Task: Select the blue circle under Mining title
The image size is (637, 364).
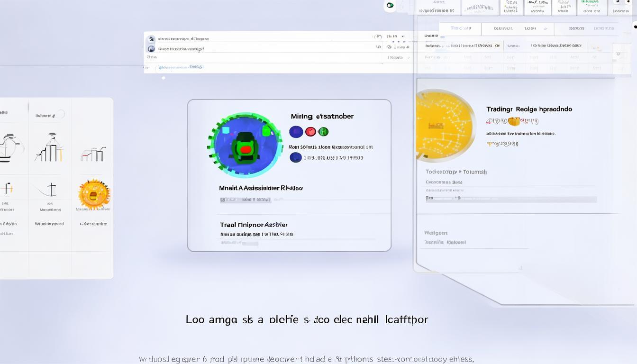Action: (x=296, y=132)
